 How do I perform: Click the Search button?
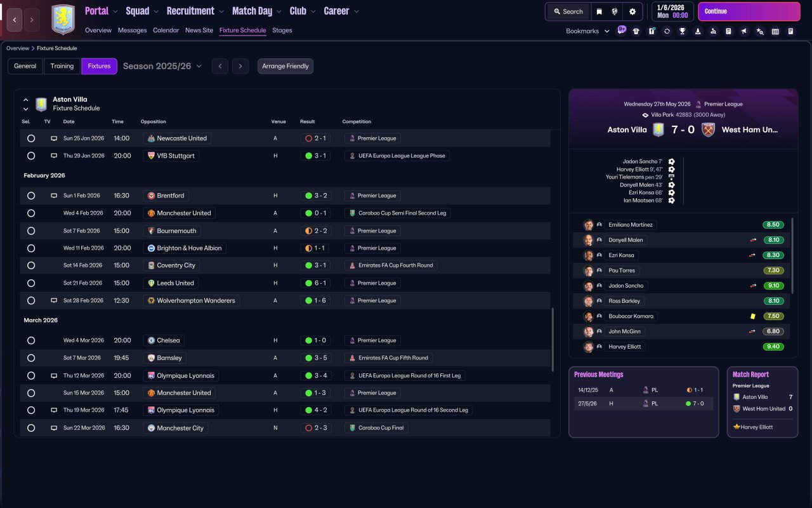pyautogui.click(x=568, y=11)
